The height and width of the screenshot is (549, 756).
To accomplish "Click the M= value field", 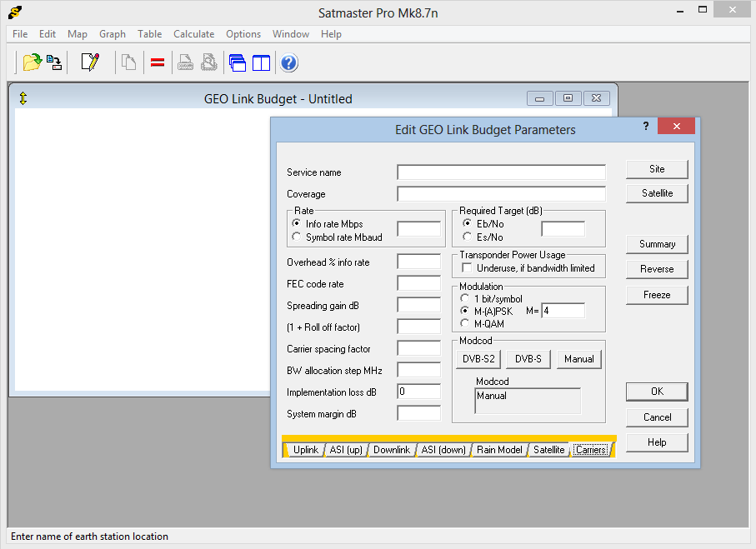I will click(563, 311).
